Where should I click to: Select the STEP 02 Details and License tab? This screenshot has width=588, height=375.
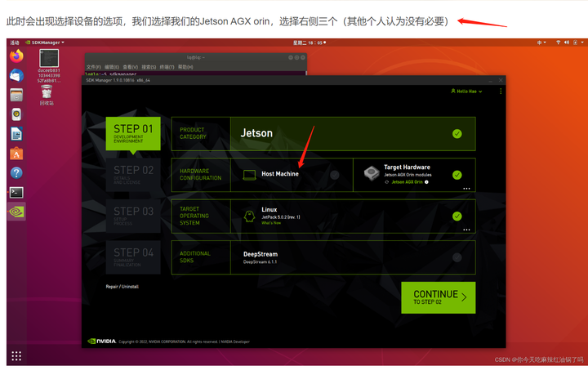[133, 175]
